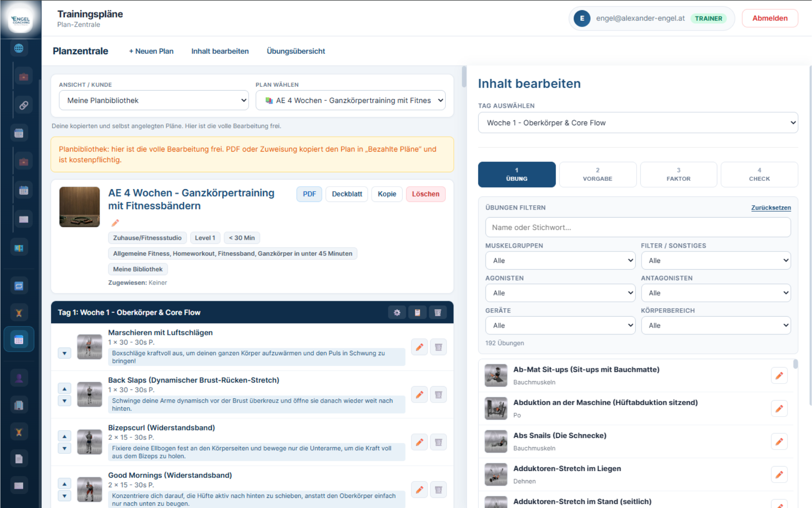
Task: Click the Ab-Mat Sit-ups exercise thumbnail
Action: pyautogui.click(x=496, y=375)
